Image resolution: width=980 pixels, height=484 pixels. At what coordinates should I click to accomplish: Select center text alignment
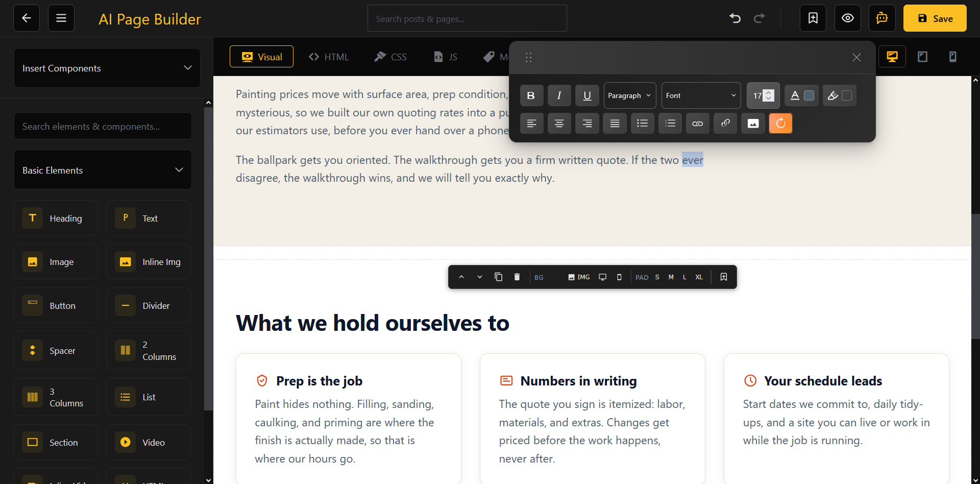[x=559, y=124]
